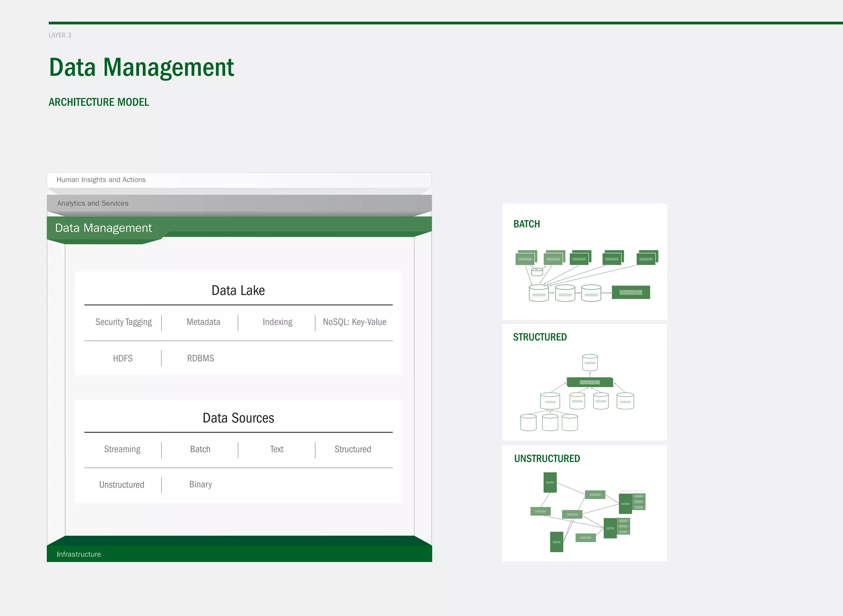Click the Binary data source label
The image size is (843, 616).
point(200,485)
